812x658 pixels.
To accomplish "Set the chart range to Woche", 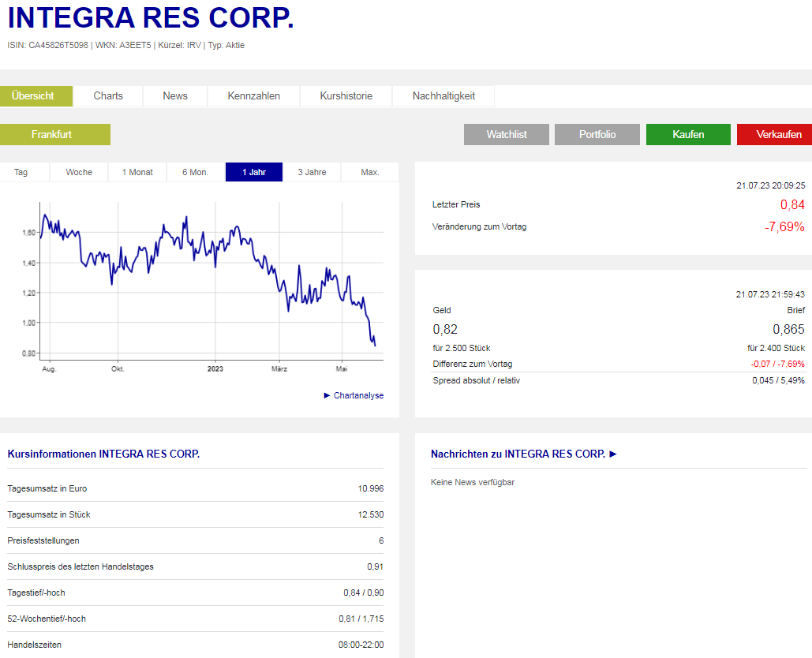I will pyautogui.click(x=79, y=172).
